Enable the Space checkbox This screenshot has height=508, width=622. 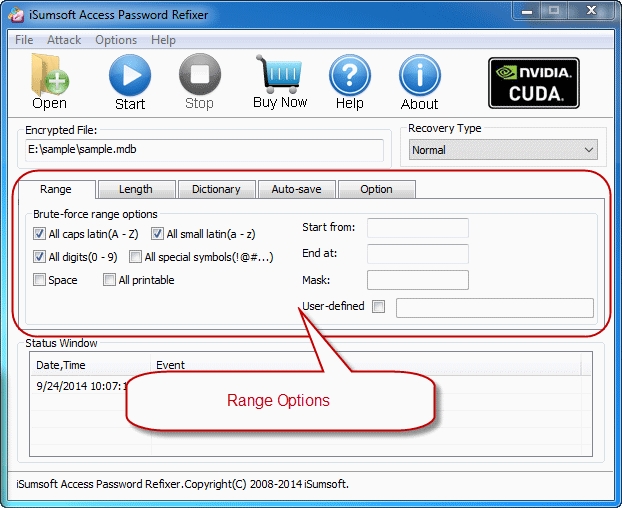tap(39, 280)
